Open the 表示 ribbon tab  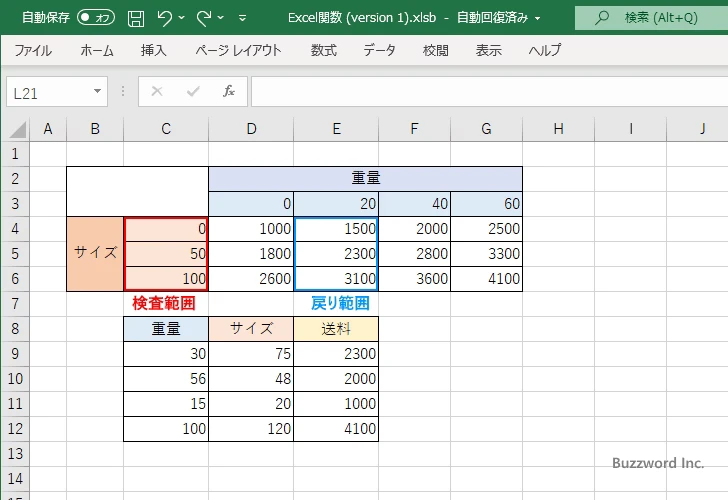pyautogui.click(x=488, y=50)
